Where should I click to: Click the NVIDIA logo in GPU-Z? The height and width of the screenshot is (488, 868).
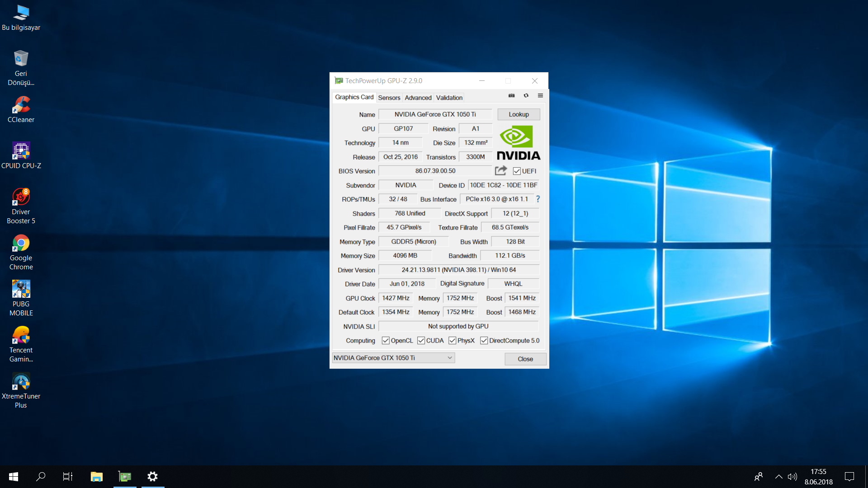pyautogui.click(x=519, y=143)
